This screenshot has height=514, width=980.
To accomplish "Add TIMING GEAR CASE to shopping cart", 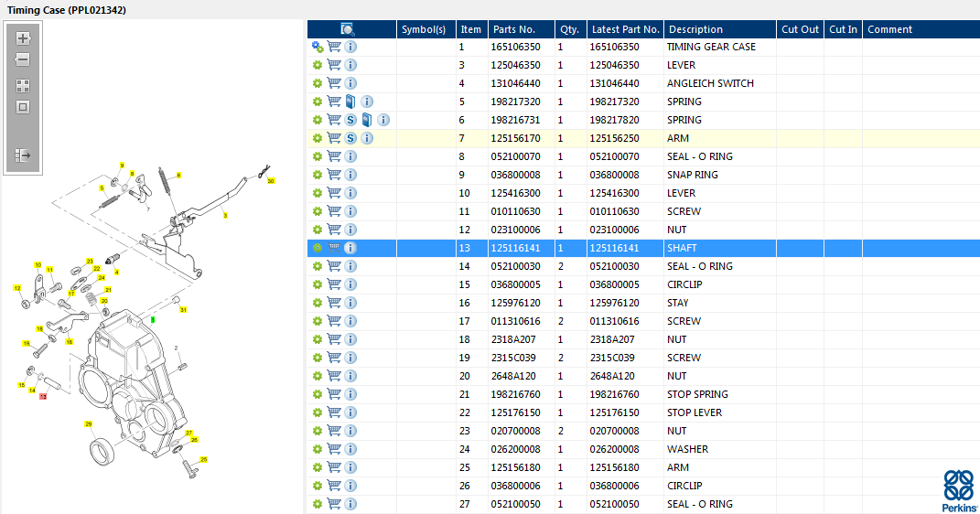I will tap(334, 47).
